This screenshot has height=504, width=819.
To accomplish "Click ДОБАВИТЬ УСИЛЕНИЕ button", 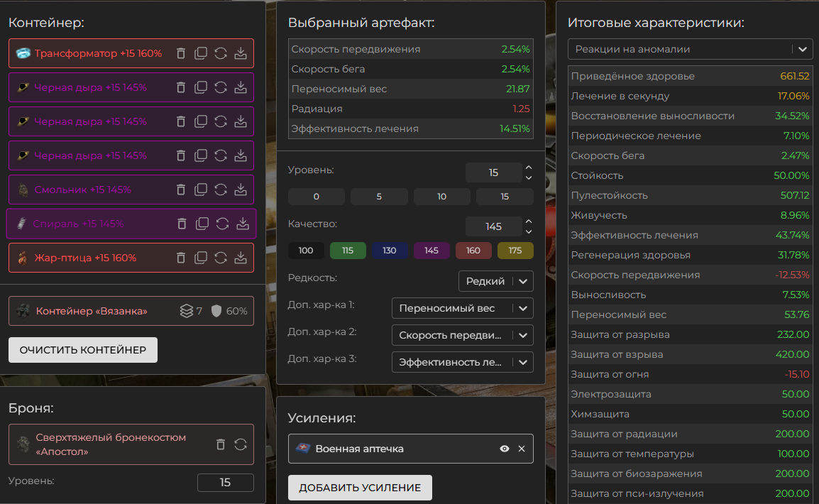I will pyautogui.click(x=360, y=488).
